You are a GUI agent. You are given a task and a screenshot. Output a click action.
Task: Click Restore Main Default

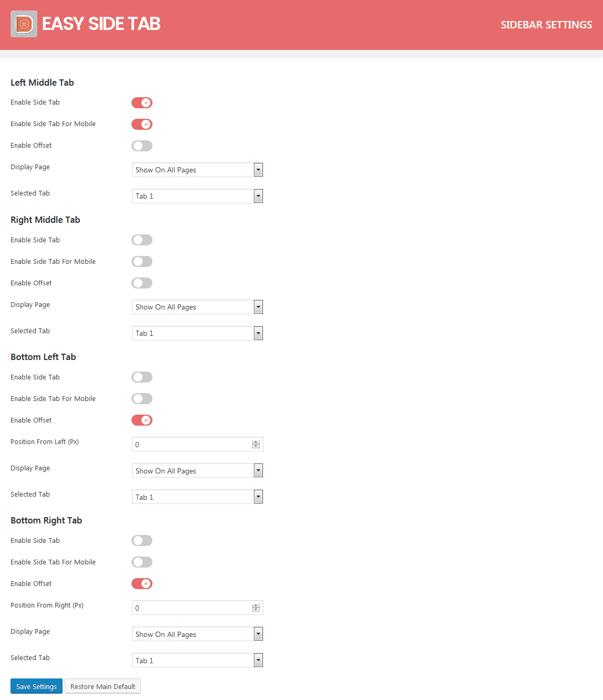click(103, 686)
